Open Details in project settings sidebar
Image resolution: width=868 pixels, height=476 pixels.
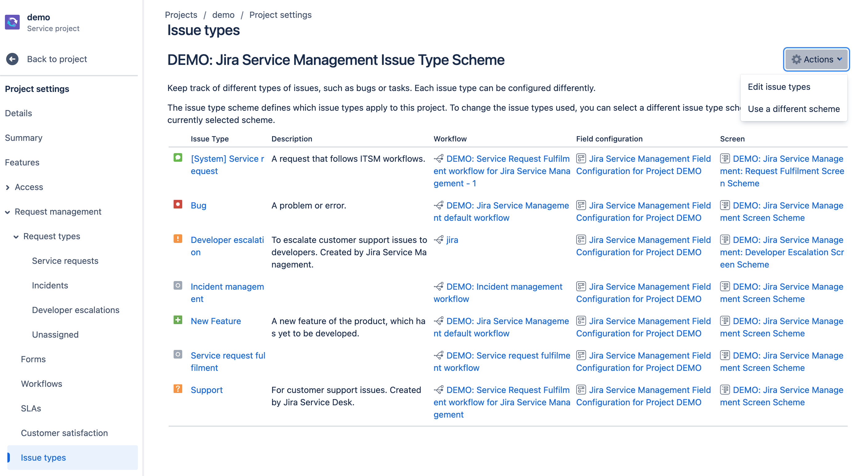[x=18, y=113]
